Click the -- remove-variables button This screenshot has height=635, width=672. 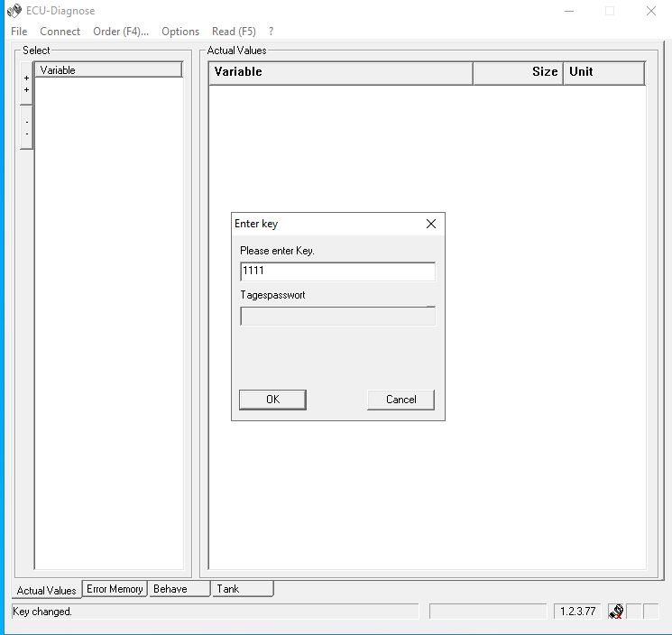point(26,128)
